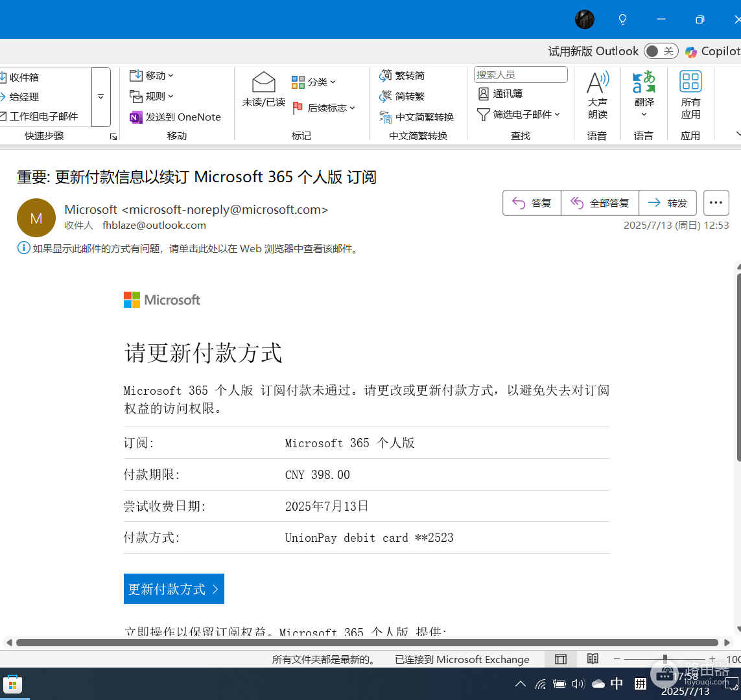This screenshot has width=741, height=700.
Task: Click the IME pinyin mode indicator 拼
Action: (641, 683)
